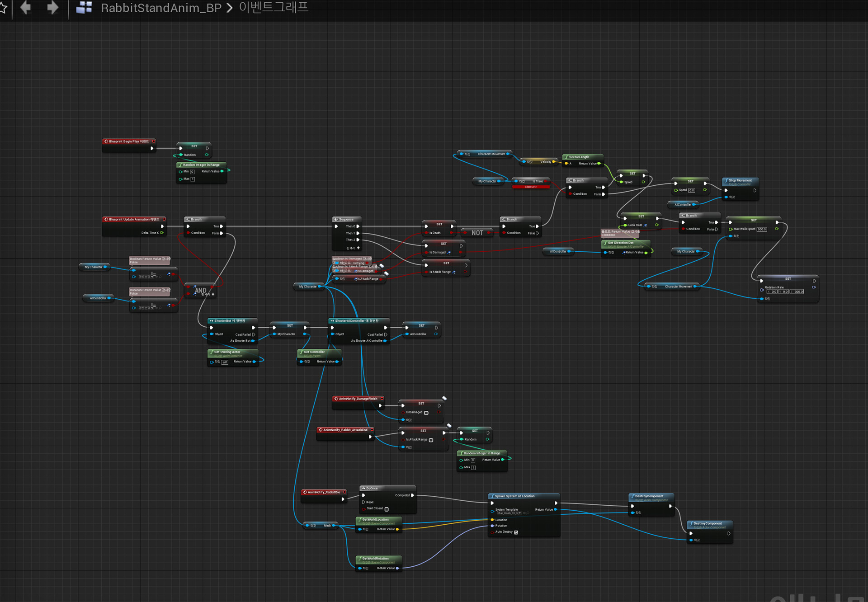Click Cast Failed pin on ShooterBot cast
The image size is (868, 602).
point(254,334)
